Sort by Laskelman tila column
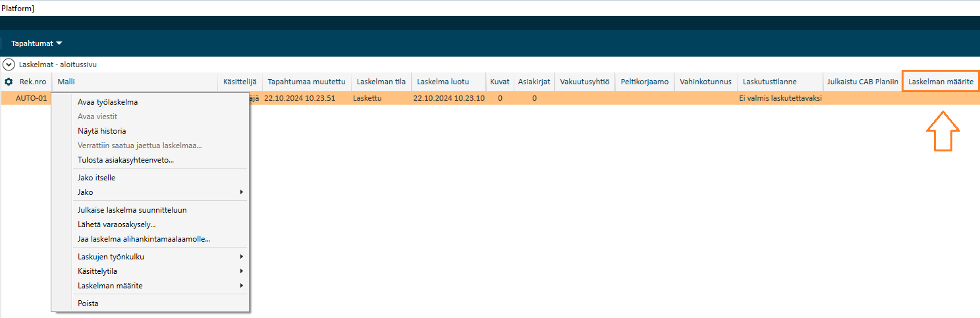980x318 pixels. coord(381,82)
